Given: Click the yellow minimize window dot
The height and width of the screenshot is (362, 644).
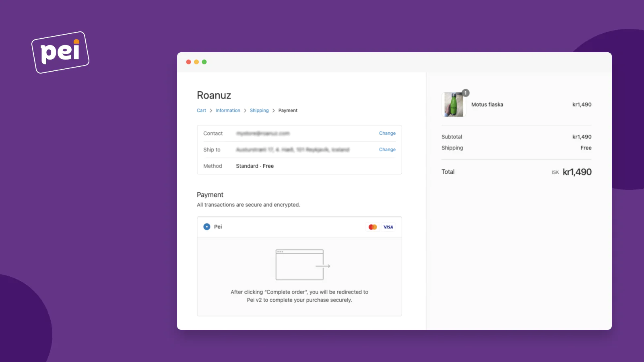Looking at the screenshot, I should point(196,62).
